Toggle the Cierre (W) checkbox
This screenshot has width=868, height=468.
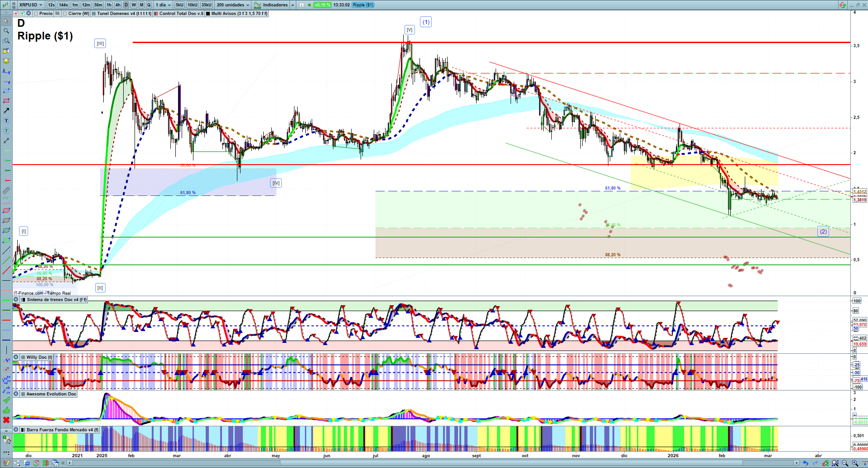[x=65, y=14]
